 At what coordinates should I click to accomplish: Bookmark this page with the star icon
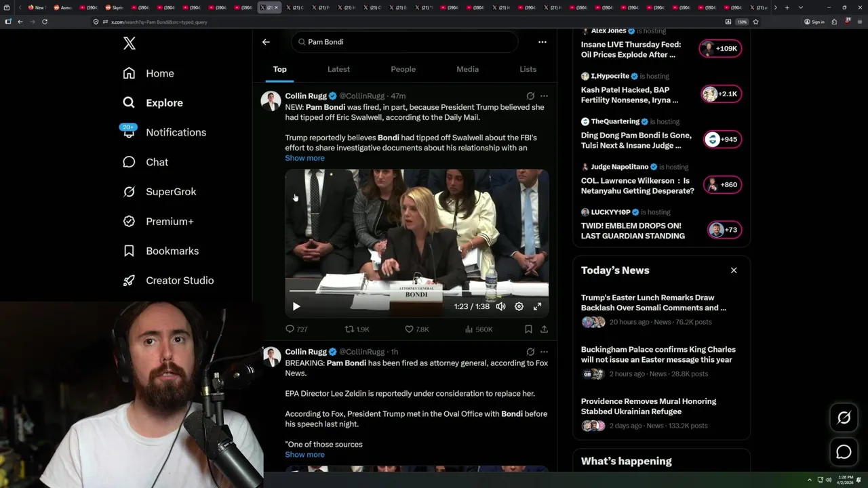click(755, 22)
